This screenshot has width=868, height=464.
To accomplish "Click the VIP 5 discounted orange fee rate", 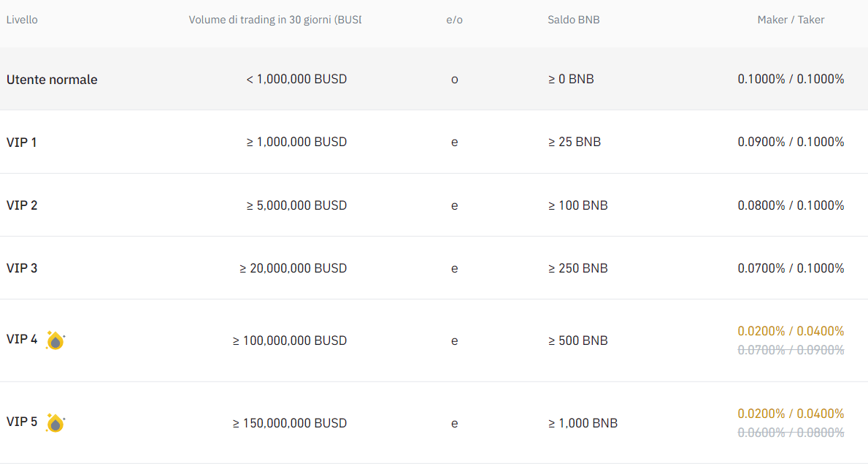I will pyautogui.click(x=791, y=414).
